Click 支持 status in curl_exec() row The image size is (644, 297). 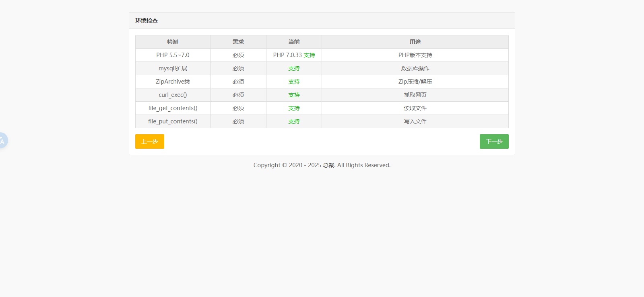pos(294,95)
